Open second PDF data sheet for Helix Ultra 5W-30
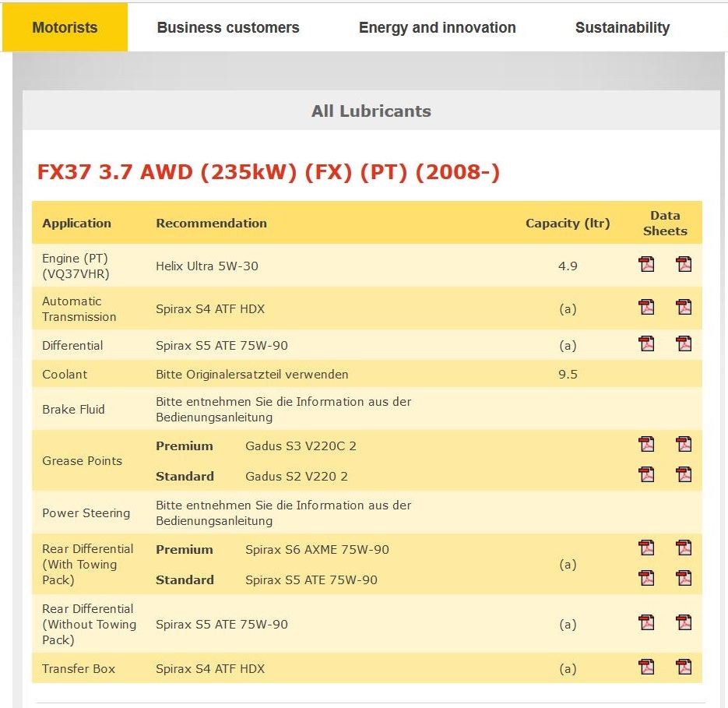The image size is (728, 708). pos(684,264)
